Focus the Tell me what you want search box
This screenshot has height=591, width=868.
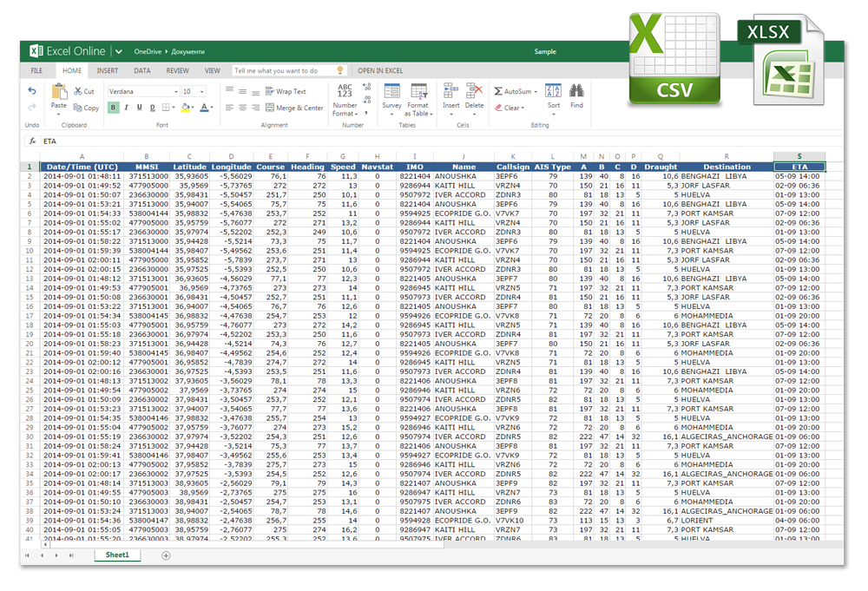tap(289, 71)
